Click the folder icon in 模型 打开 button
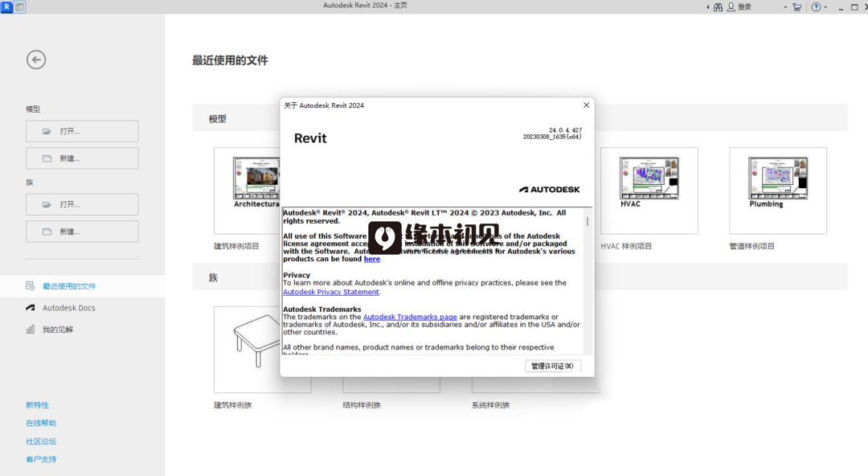 47,131
